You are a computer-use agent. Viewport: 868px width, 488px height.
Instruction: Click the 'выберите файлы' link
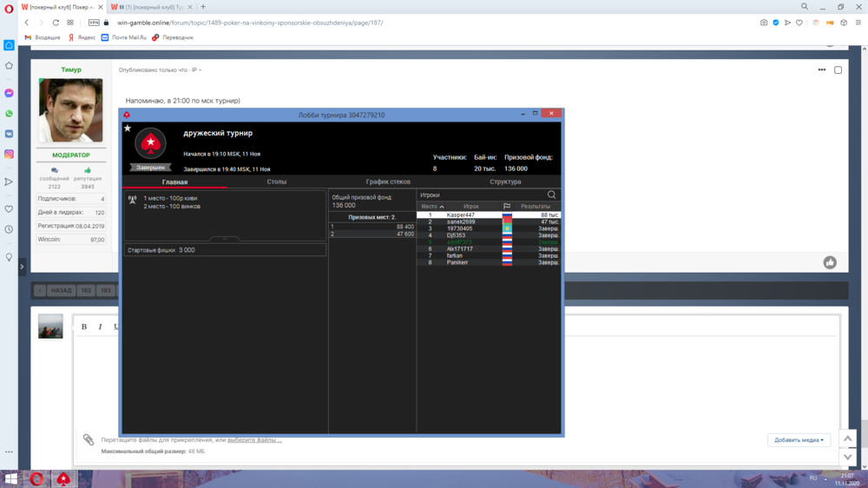pos(254,440)
